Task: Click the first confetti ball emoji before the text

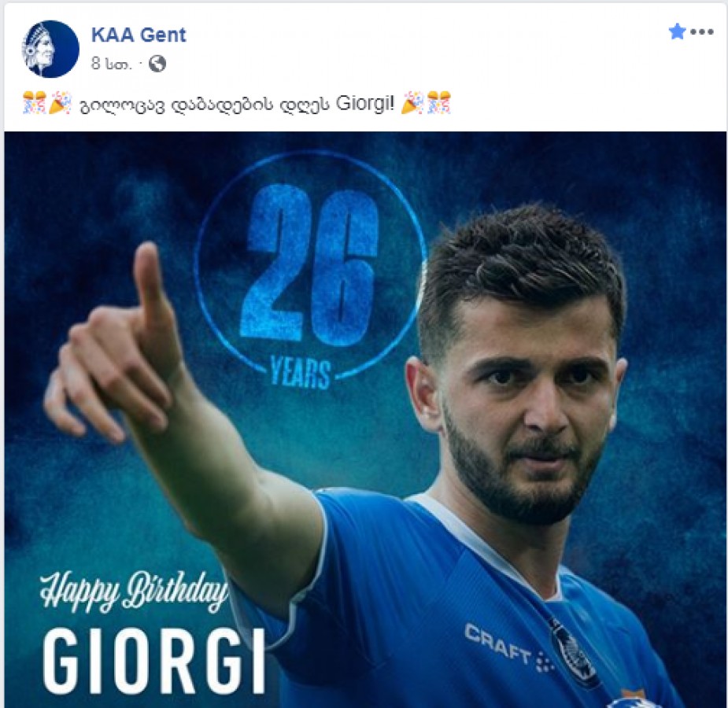Action: (35, 103)
